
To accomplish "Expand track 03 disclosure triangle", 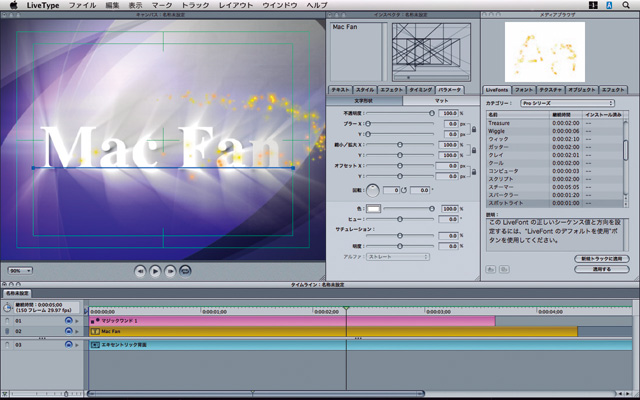I will coord(77,345).
